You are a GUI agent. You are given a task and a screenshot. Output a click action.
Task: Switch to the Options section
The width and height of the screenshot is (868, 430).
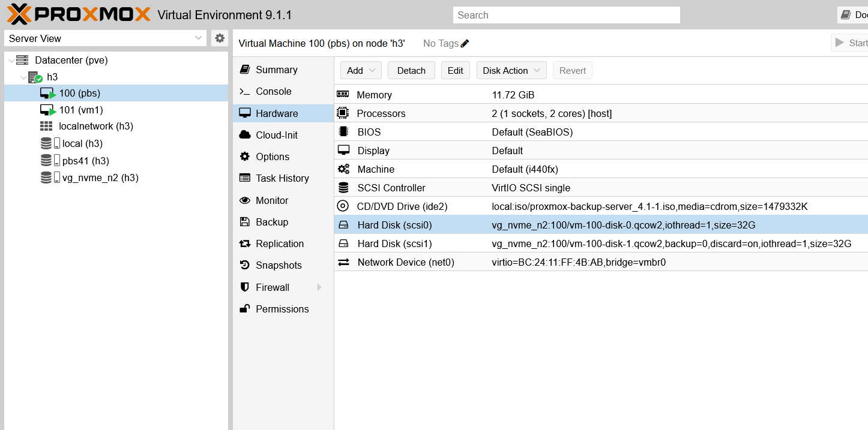(x=283, y=157)
